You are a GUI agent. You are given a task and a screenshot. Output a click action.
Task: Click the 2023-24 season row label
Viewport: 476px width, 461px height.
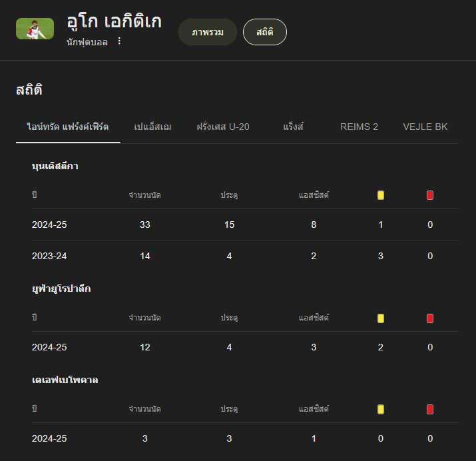49,256
